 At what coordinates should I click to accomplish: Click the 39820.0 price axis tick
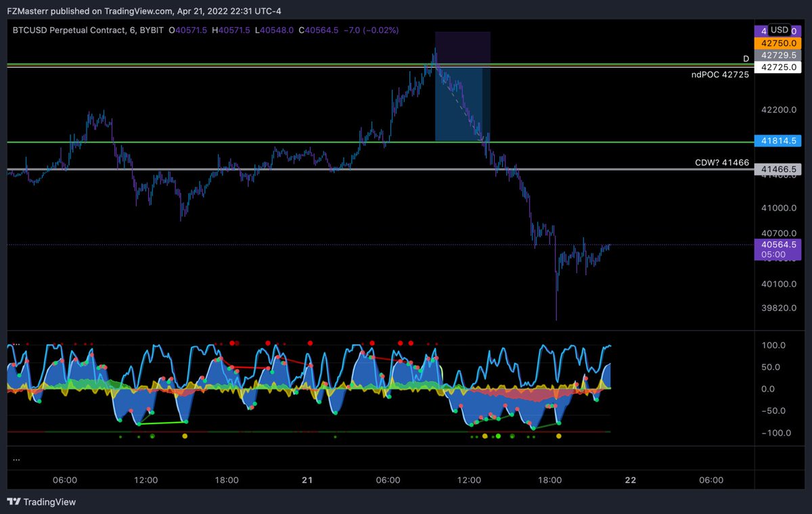point(777,308)
